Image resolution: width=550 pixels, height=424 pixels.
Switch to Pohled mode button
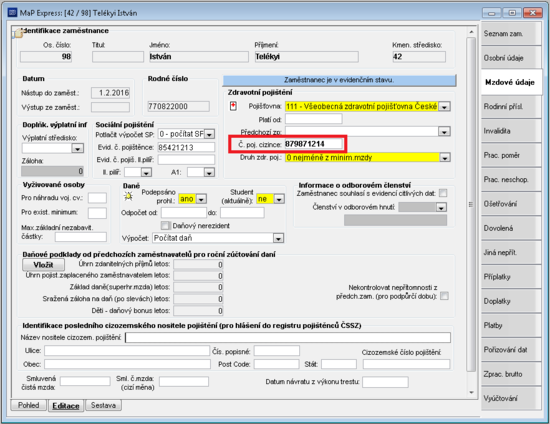tap(29, 405)
